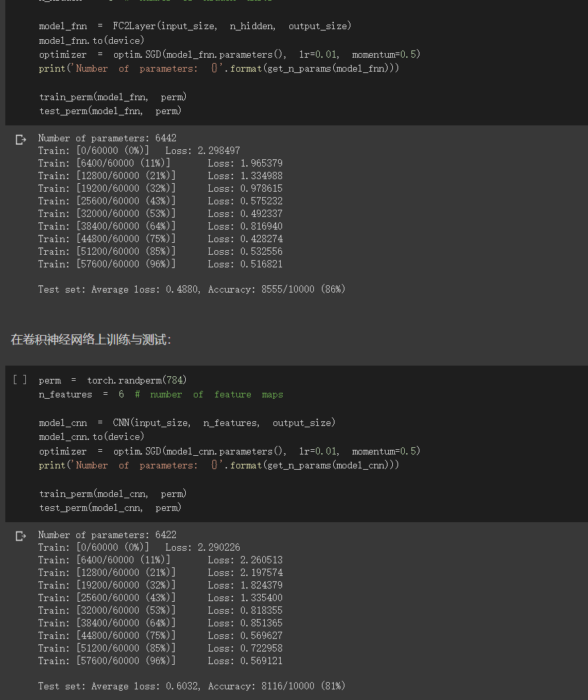Place cursor on model_fnn.to(device) line
This screenshot has height=700, width=588.
pos(91,40)
